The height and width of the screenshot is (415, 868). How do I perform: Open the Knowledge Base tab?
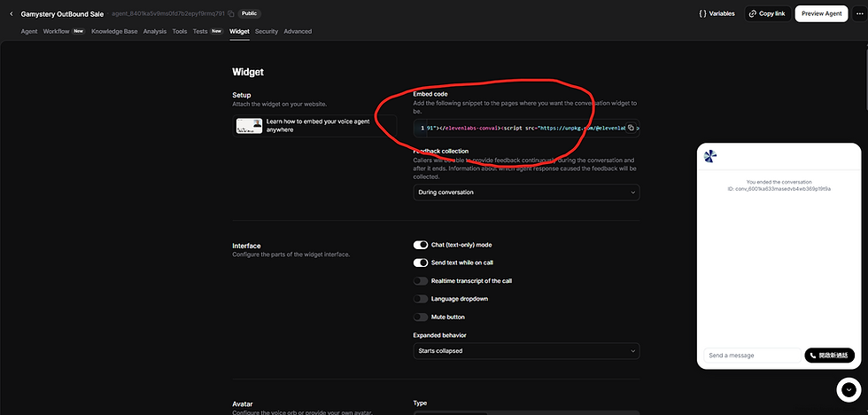pos(114,32)
